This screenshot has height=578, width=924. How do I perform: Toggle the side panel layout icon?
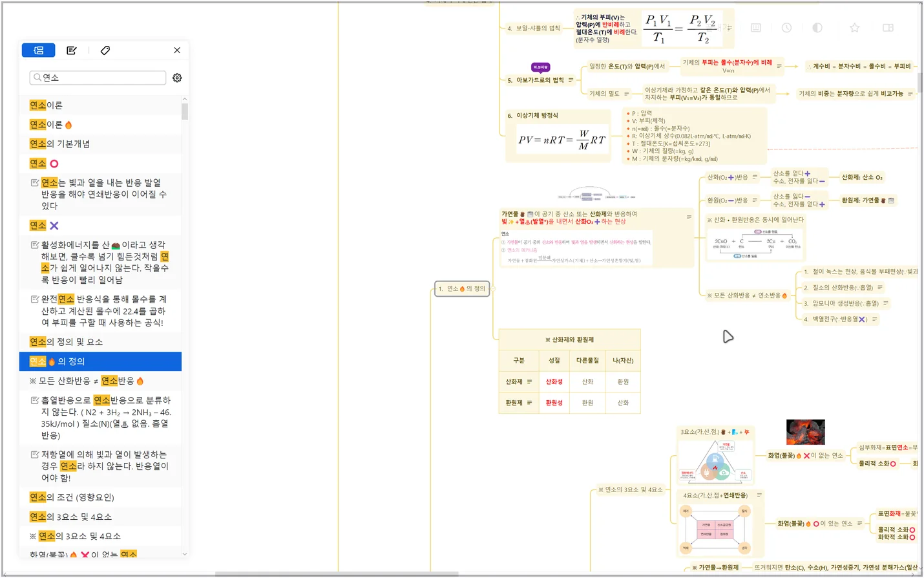[888, 28]
